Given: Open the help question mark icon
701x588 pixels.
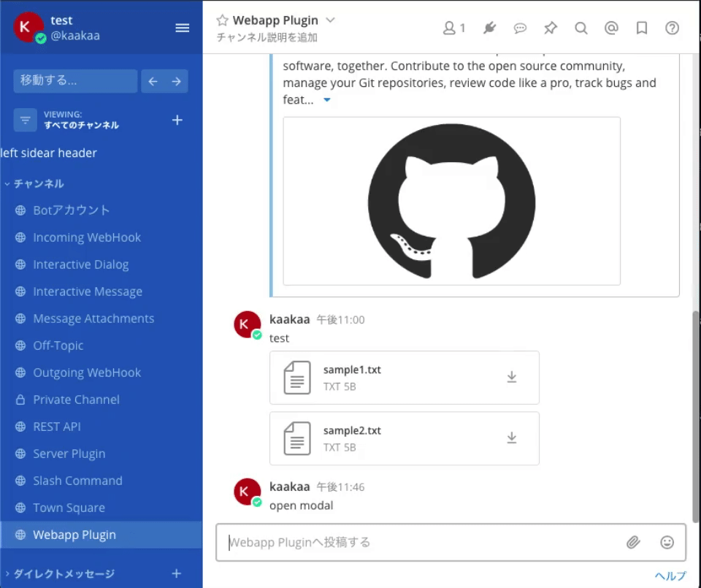Looking at the screenshot, I should point(672,28).
